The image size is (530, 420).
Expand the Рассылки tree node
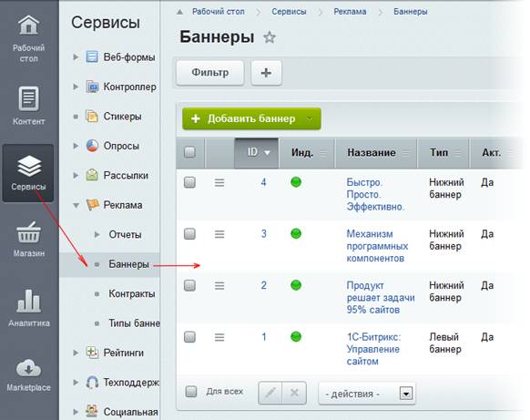point(76,175)
